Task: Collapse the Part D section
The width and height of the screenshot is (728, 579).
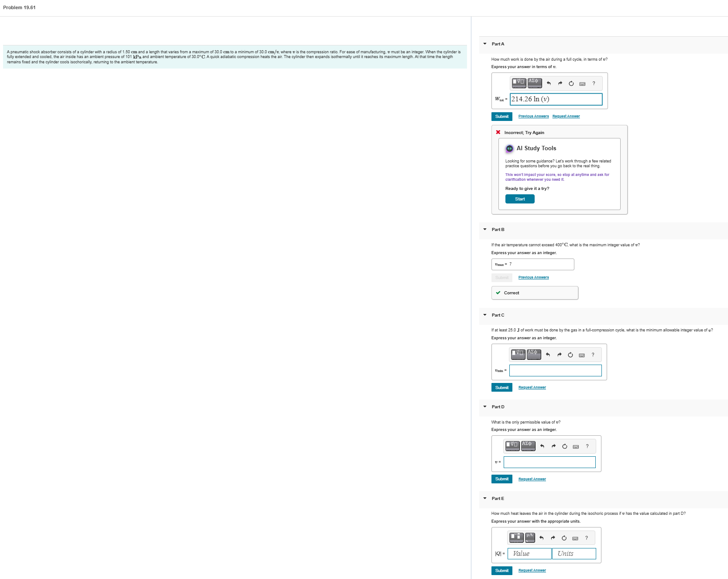Action: (485, 407)
